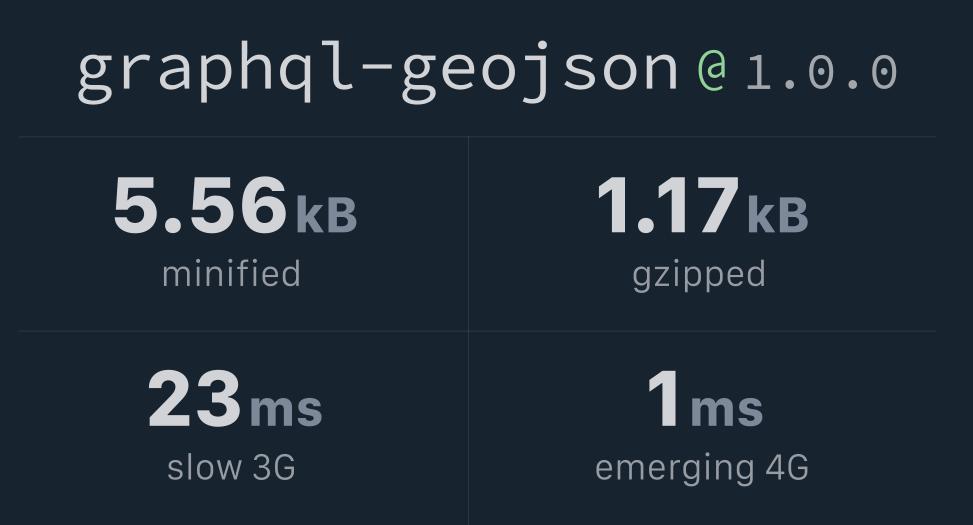
Task: Click the large 1 above emerging 4G
Action: click(663, 399)
